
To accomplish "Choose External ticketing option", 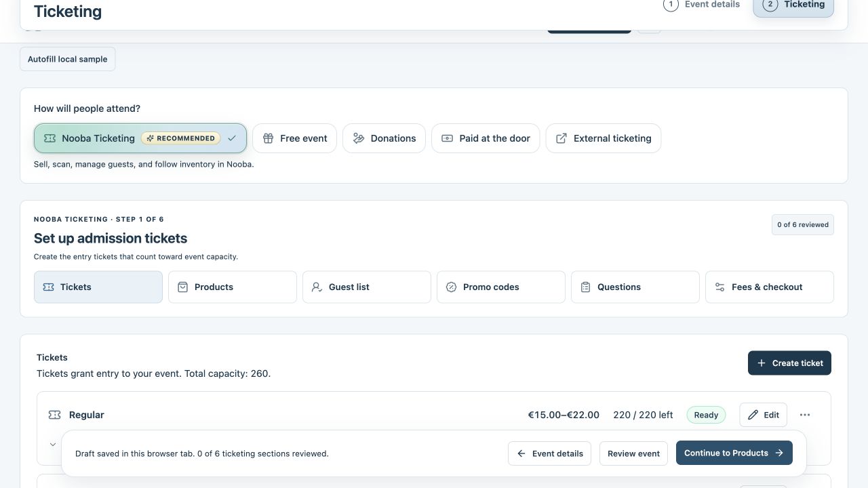I will tap(604, 138).
